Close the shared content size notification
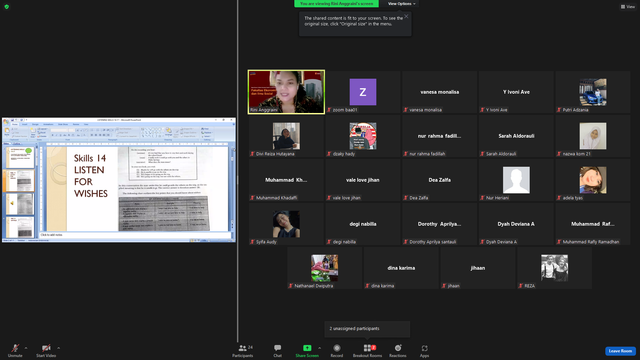 (406, 16)
